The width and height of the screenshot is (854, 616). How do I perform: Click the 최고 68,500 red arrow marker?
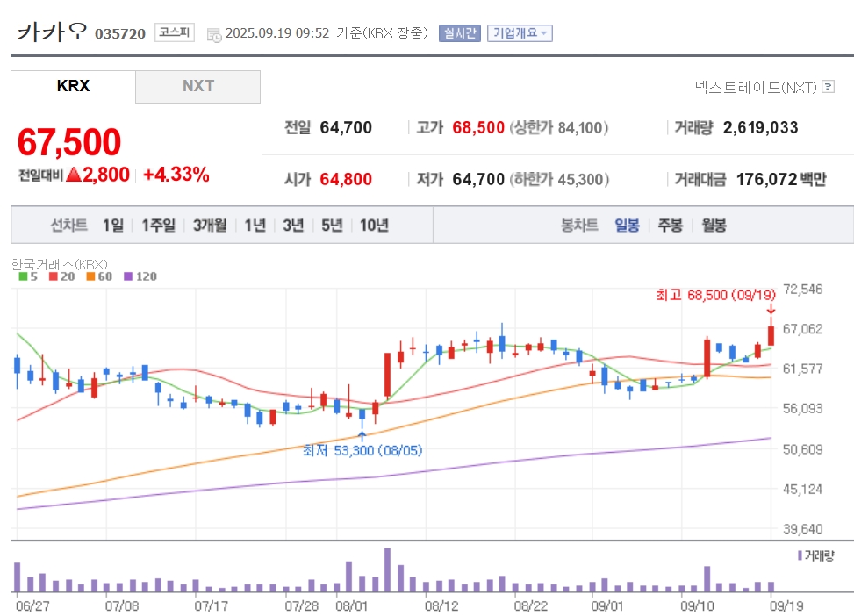pyautogui.click(x=771, y=309)
